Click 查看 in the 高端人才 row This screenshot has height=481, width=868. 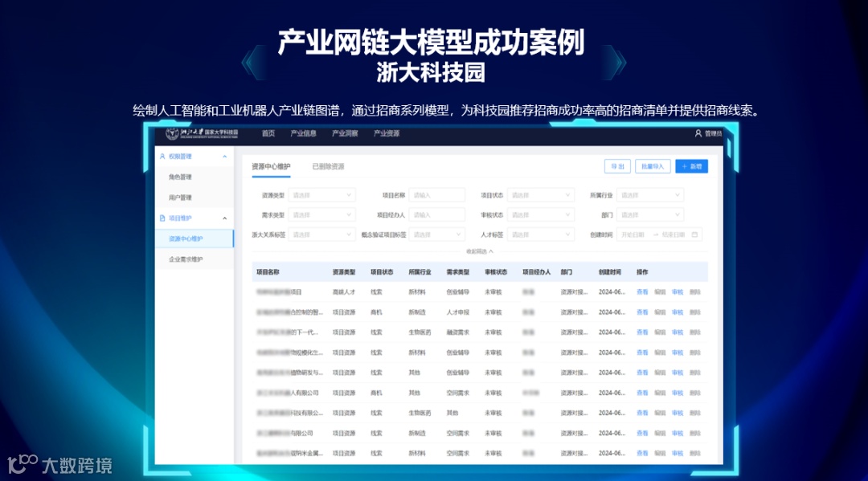[x=642, y=292]
